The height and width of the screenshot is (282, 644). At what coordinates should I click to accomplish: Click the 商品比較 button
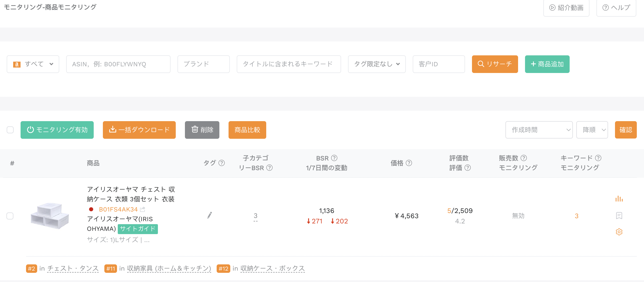pos(247,130)
